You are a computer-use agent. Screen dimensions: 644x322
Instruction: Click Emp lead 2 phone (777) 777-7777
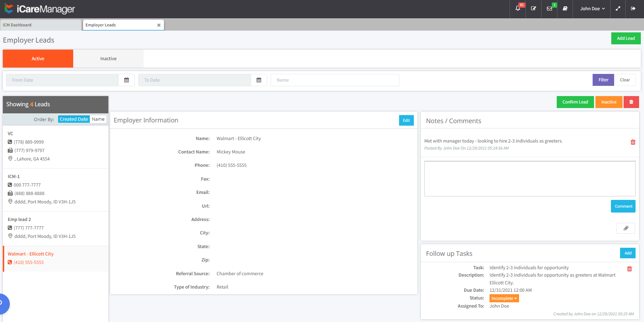29,228
